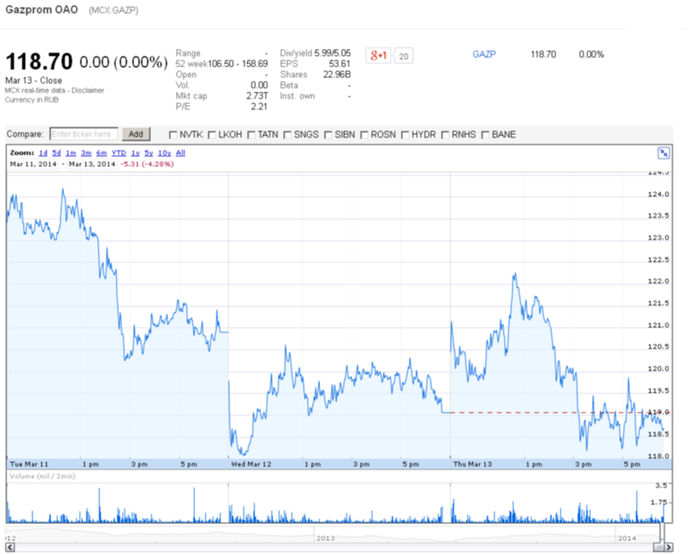Open the Disclaimer link
This screenshot has height=554, width=688.
tap(88, 90)
